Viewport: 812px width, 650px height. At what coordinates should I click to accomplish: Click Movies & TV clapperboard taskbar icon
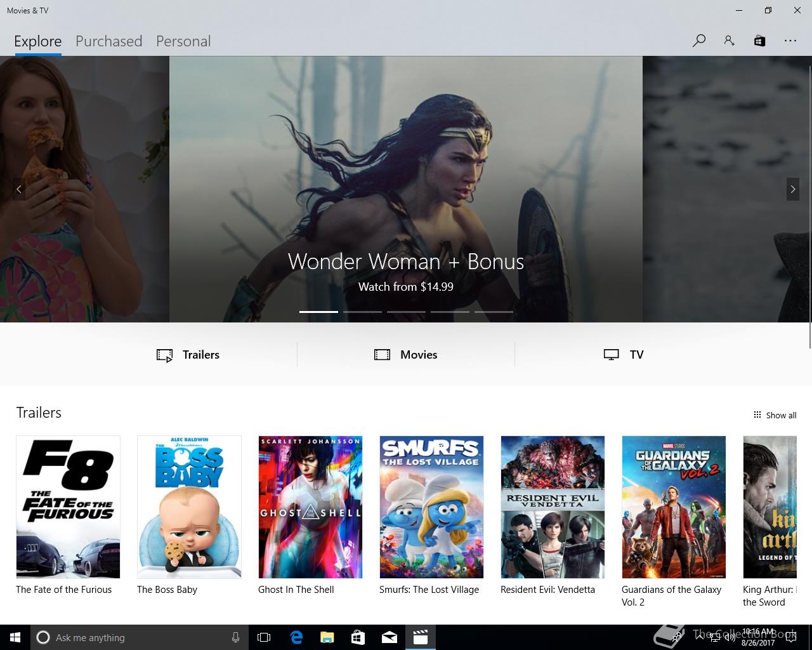click(420, 637)
